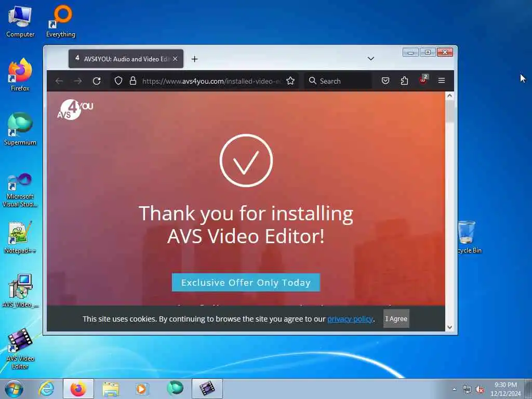The height and width of the screenshot is (399, 532).
Task: Click the muted volume tray icon
Action: click(x=480, y=390)
